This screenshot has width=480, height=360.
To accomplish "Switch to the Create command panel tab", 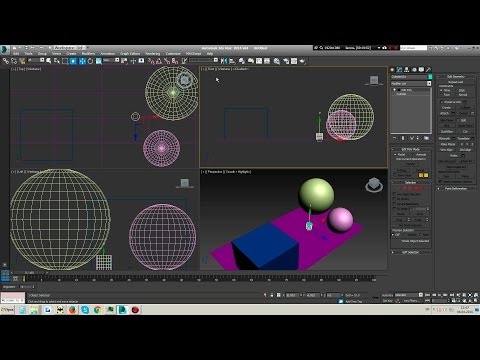I will point(392,70).
